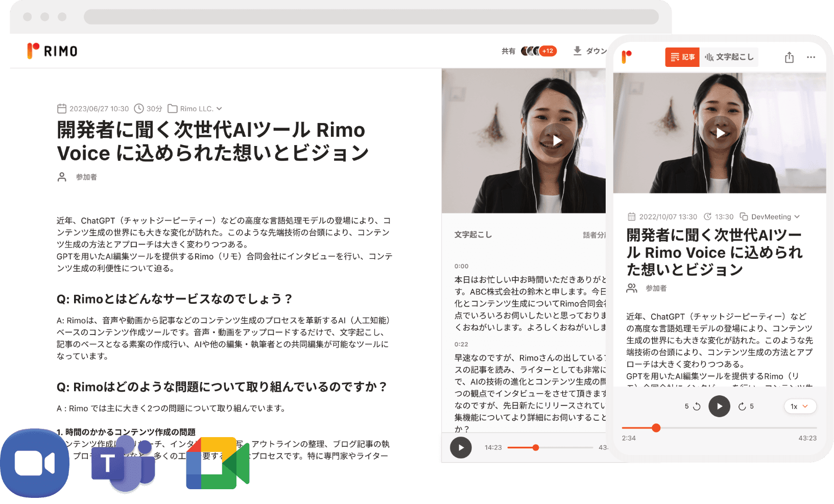
Task: Click the Rimo logo in the mobile view
Action: coord(627,57)
